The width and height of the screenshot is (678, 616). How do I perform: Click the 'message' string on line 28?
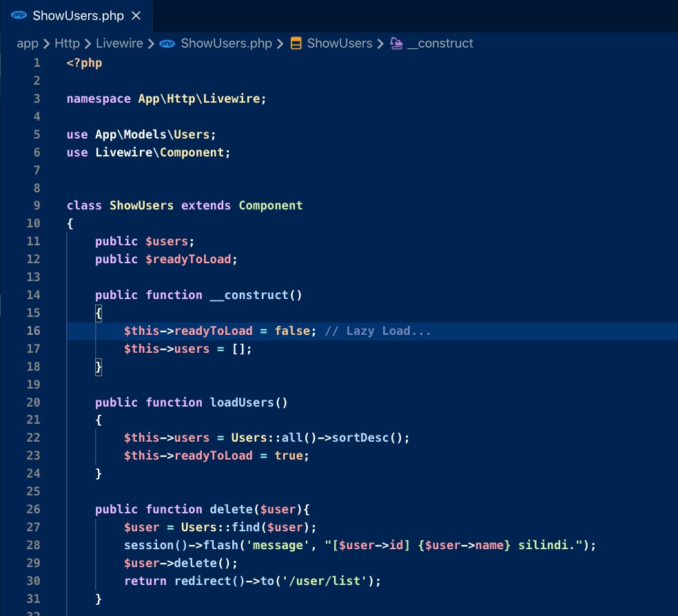pos(278,546)
